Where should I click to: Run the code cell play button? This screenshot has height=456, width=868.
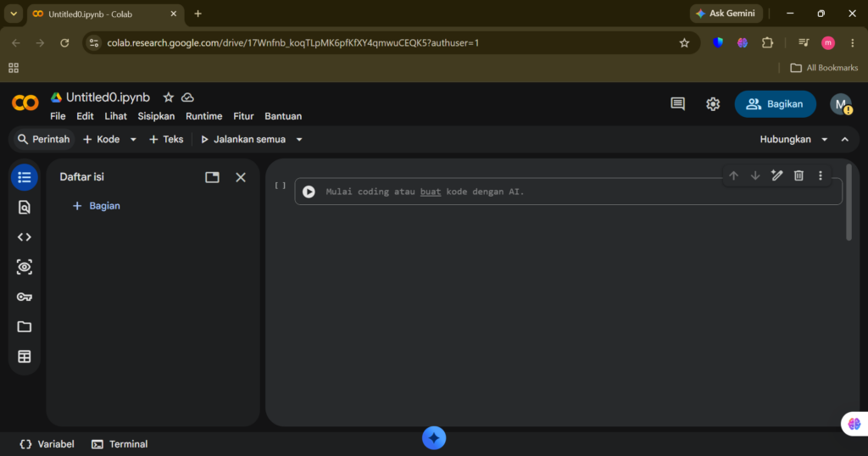click(x=309, y=192)
